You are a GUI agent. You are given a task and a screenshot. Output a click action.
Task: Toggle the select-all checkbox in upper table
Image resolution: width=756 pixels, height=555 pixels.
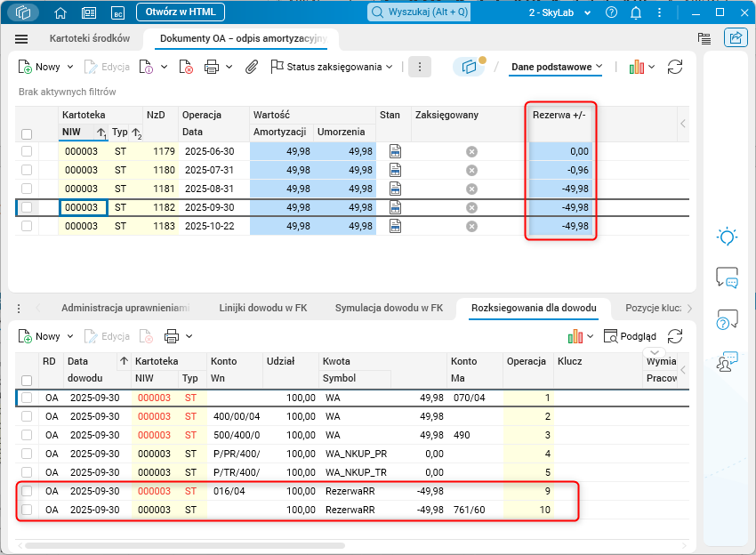pos(27,133)
